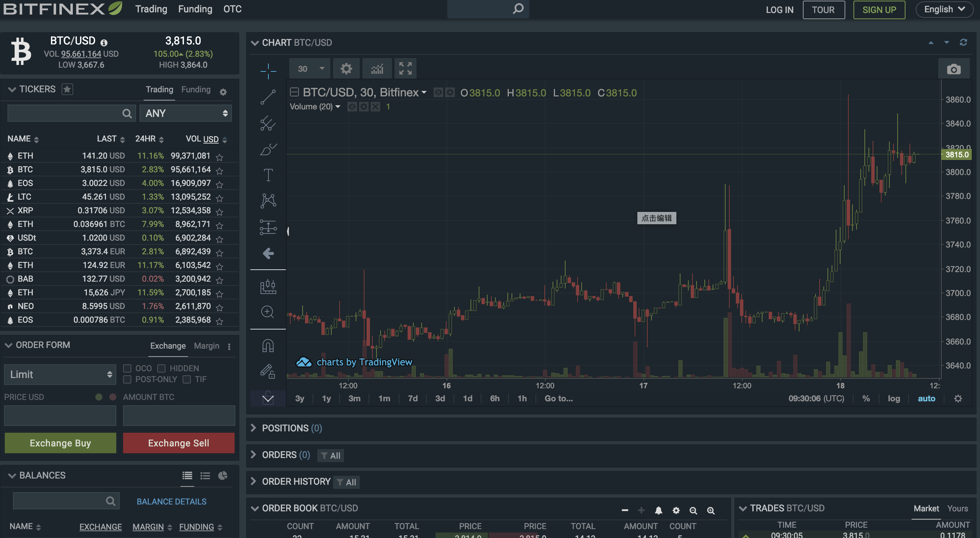Viewport: 980px width, 538px height.
Task: Click the SIGN UP button
Action: (879, 10)
